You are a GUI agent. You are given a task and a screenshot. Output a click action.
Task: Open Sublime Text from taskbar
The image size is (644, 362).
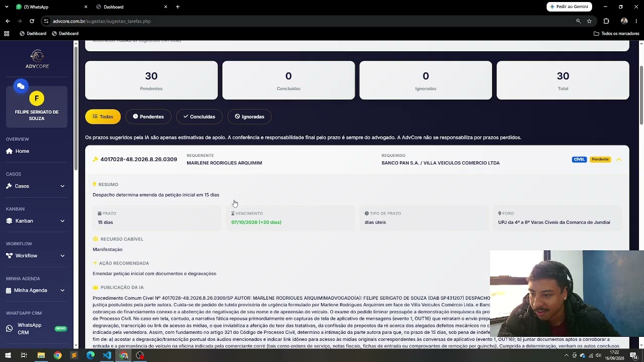point(74,355)
